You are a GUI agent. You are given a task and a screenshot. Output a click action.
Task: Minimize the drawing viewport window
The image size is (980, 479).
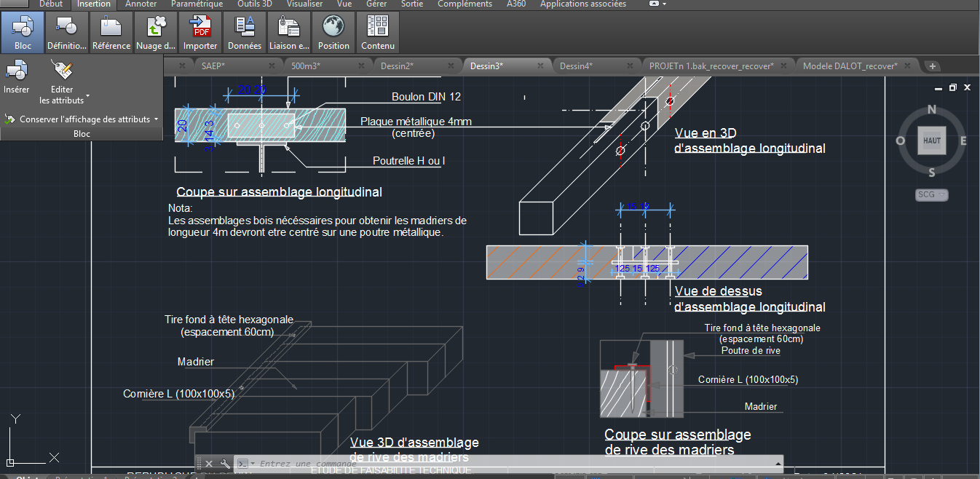click(938, 87)
